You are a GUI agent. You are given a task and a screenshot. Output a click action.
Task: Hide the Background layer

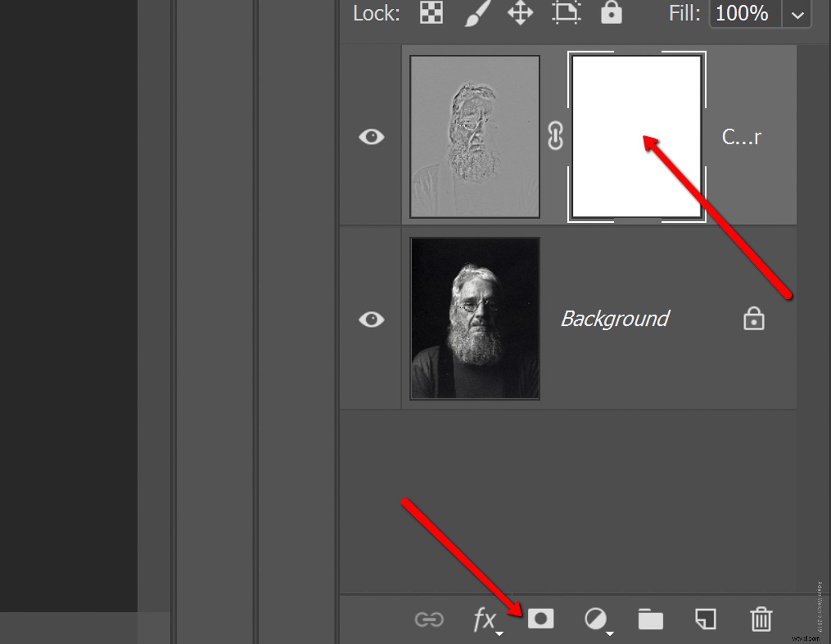371,319
